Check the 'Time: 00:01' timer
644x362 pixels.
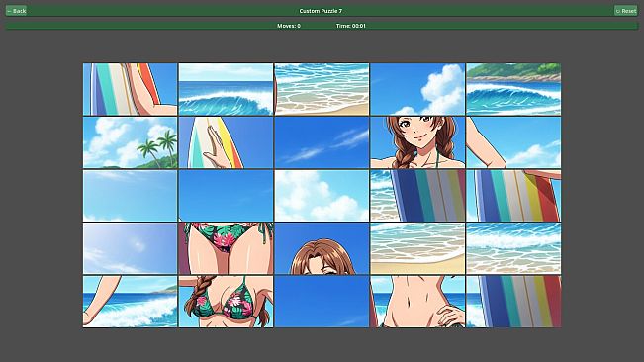[351, 26]
